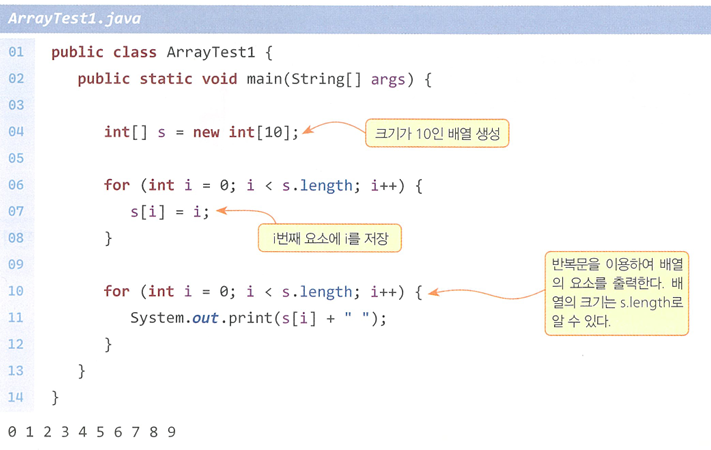The height and width of the screenshot is (450, 711).
Task: Click the callout about 반복문 and s.length
Action: pos(617,293)
